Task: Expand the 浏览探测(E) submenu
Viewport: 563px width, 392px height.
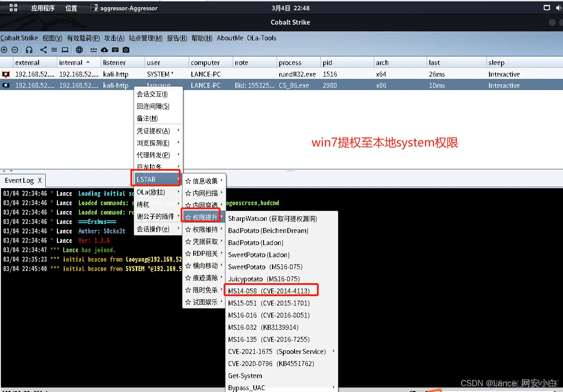Action: [x=159, y=143]
